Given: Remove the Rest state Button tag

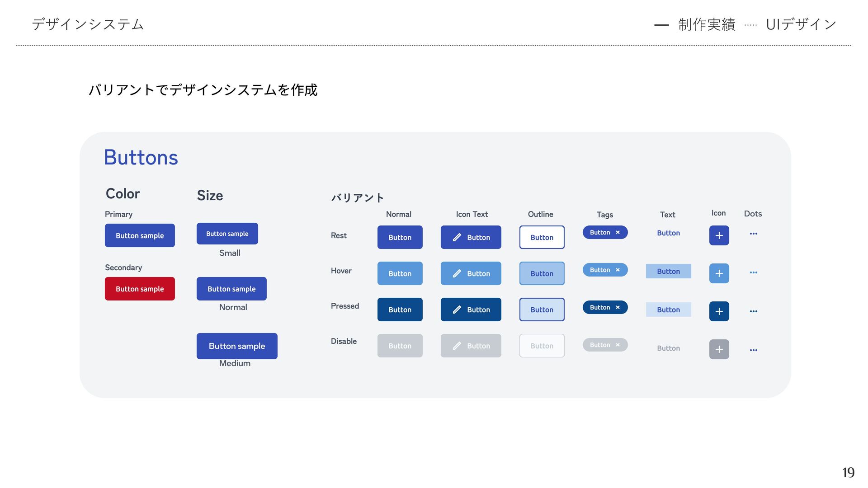Looking at the screenshot, I should pyautogui.click(x=618, y=232).
